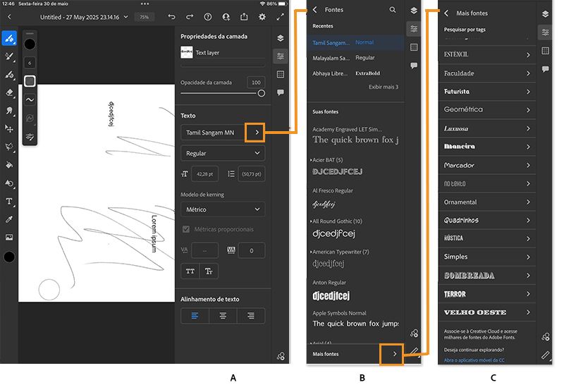Select the live brush tool
564x392 pixels.
tap(9, 56)
